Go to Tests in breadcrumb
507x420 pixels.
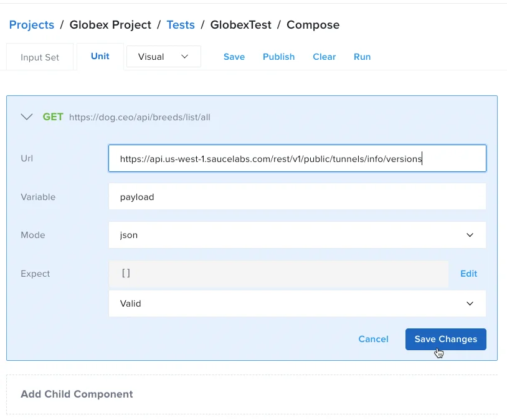(181, 24)
